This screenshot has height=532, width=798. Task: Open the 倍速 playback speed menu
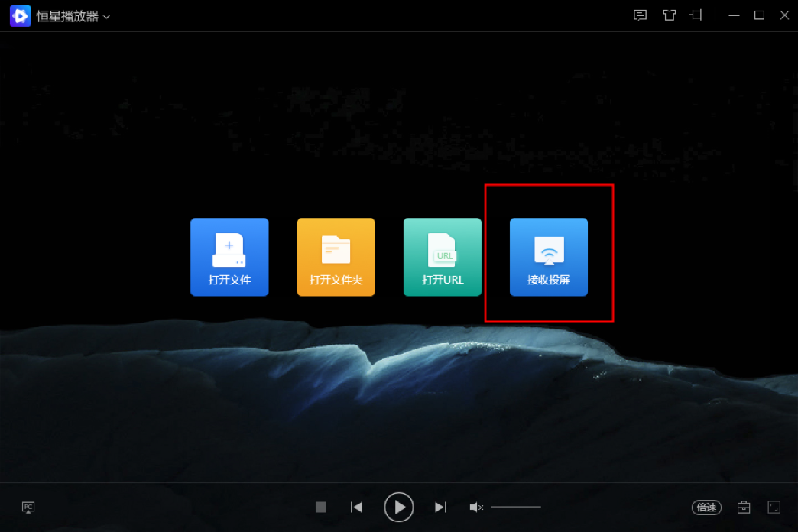click(x=706, y=507)
